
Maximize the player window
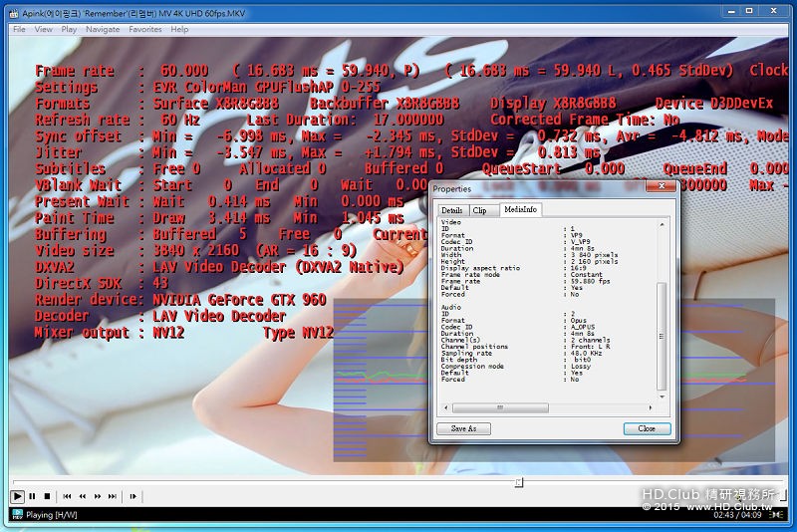[749, 11]
